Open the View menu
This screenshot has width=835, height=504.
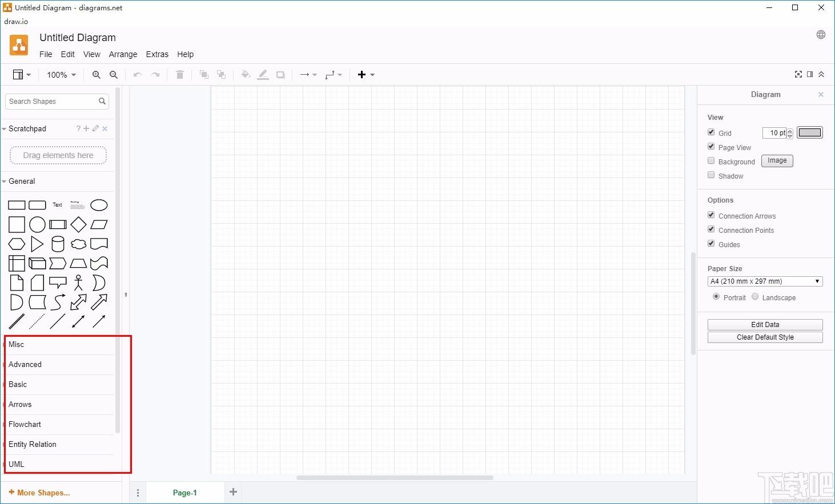point(91,54)
